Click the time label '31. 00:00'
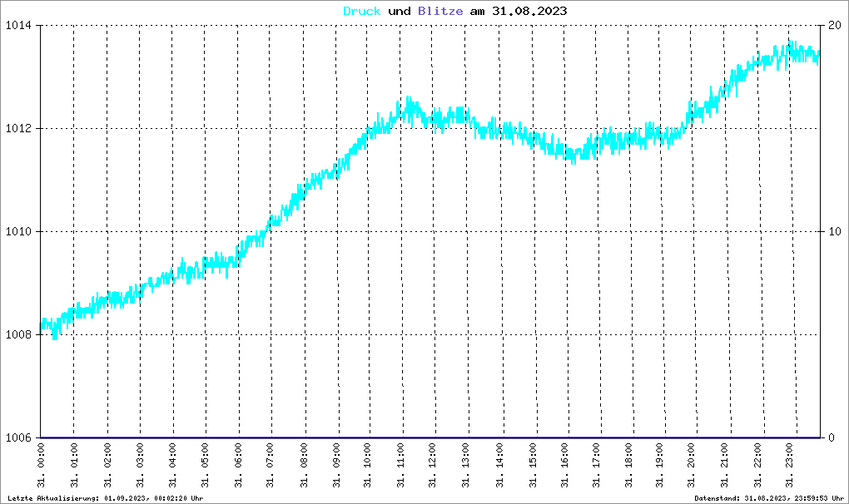 pyautogui.click(x=41, y=466)
